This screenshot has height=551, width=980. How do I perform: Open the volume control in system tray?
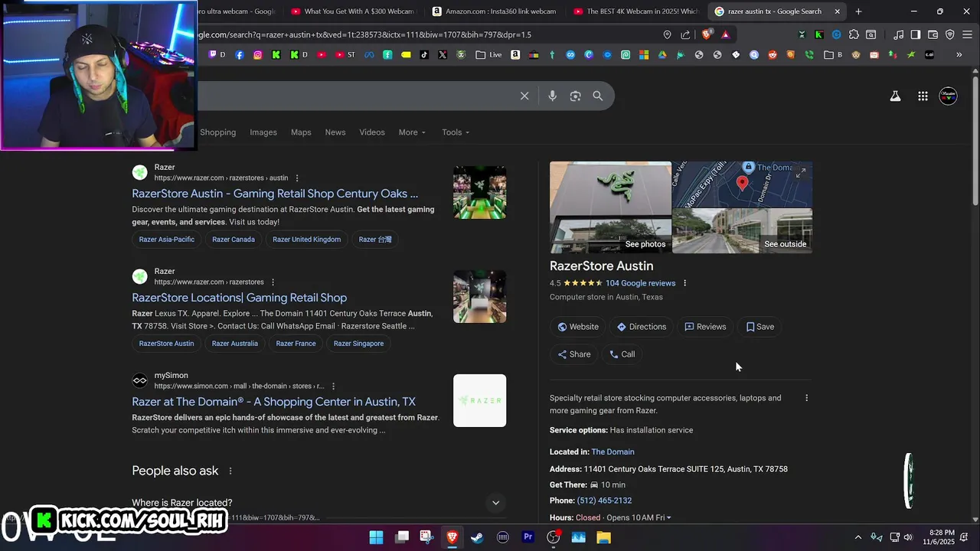[908, 537]
